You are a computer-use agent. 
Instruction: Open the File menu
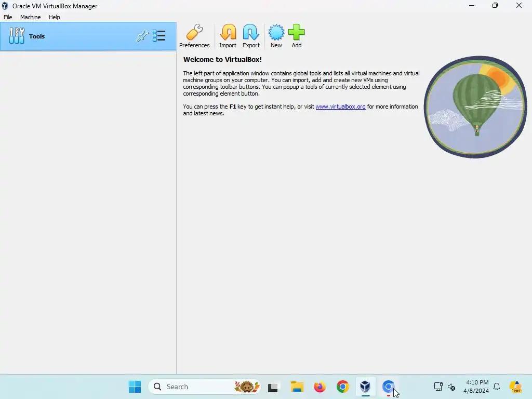8,17
